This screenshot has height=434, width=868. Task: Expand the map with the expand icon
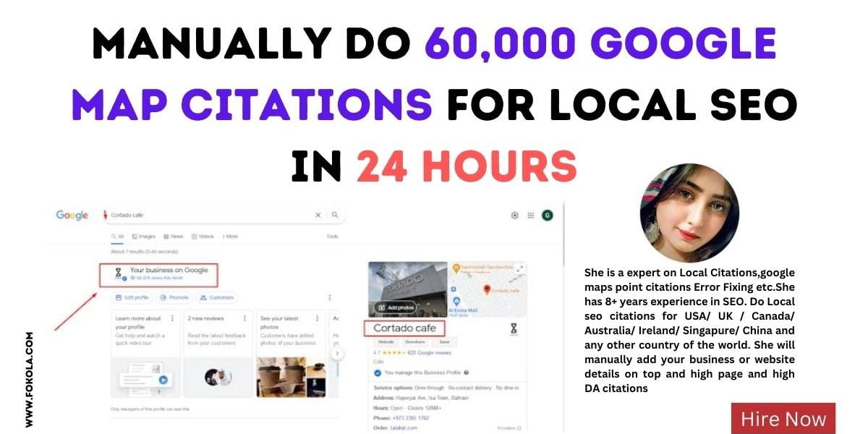tap(519, 268)
